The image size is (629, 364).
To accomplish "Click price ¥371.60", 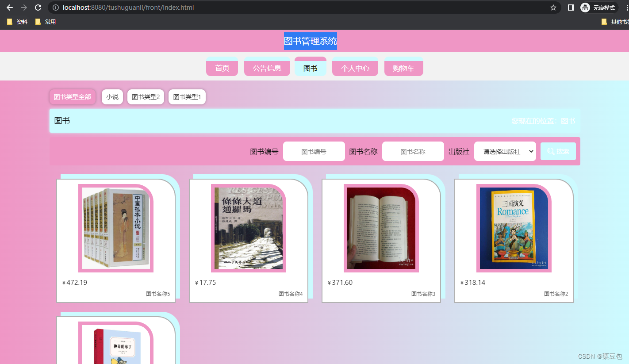I will coord(340,283).
